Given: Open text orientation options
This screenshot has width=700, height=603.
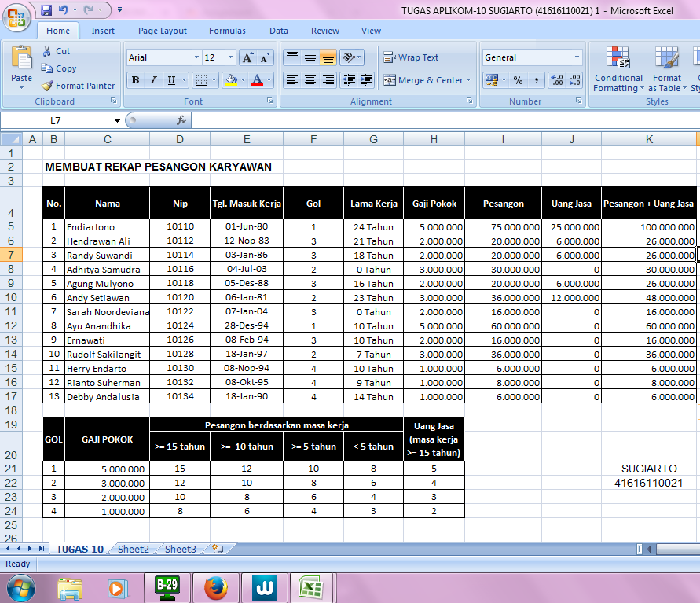Looking at the screenshot, I should pyautogui.click(x=352, y=57).
